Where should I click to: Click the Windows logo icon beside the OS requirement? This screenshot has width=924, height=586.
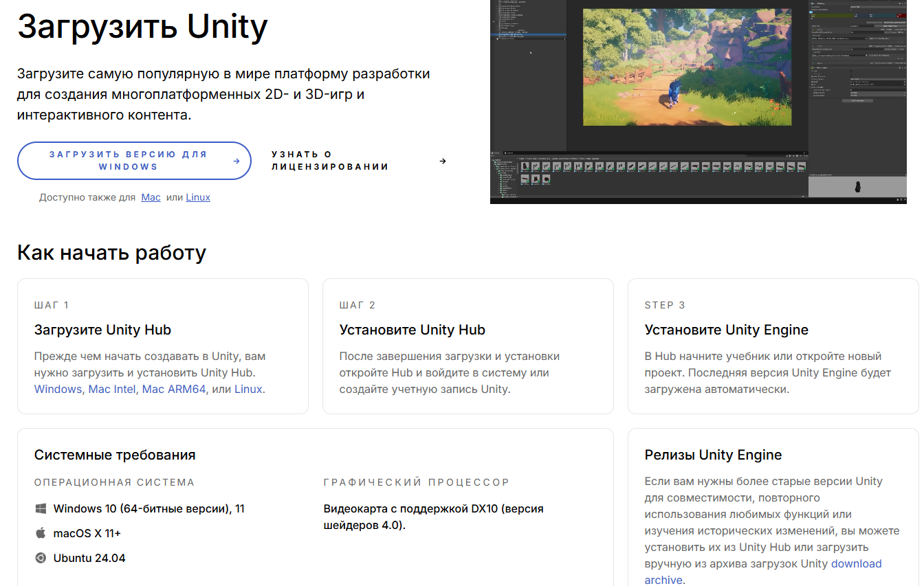(x=41, y=508)
